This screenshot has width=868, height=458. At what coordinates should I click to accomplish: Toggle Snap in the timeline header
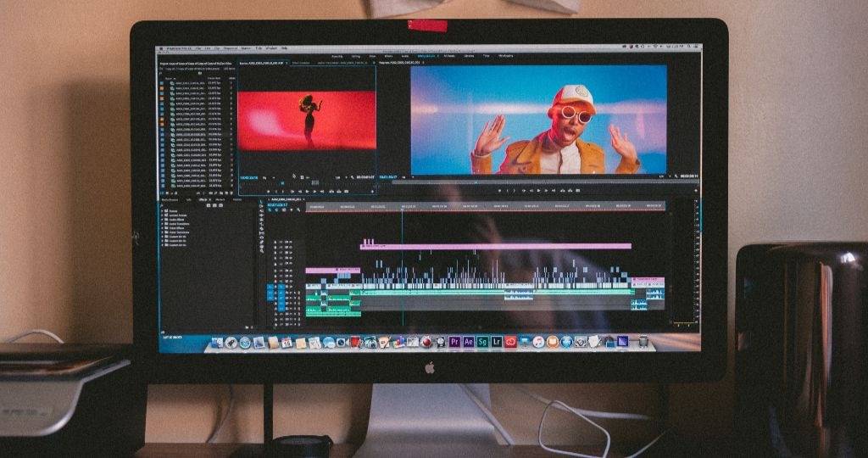tap(276, 209)
